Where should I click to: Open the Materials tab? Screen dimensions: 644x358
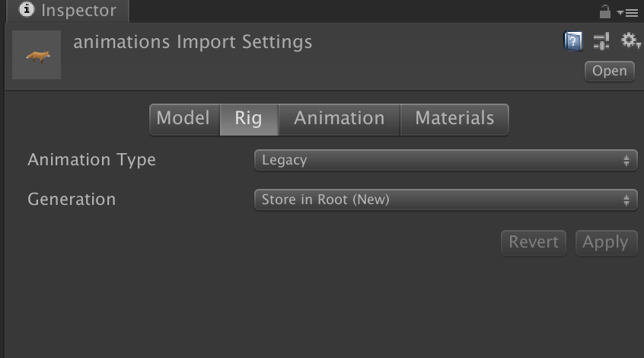coord(454,119)
